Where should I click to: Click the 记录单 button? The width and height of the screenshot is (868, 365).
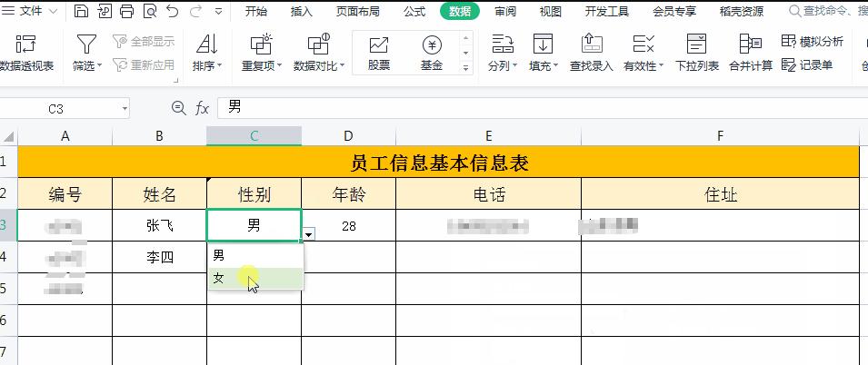807,65
